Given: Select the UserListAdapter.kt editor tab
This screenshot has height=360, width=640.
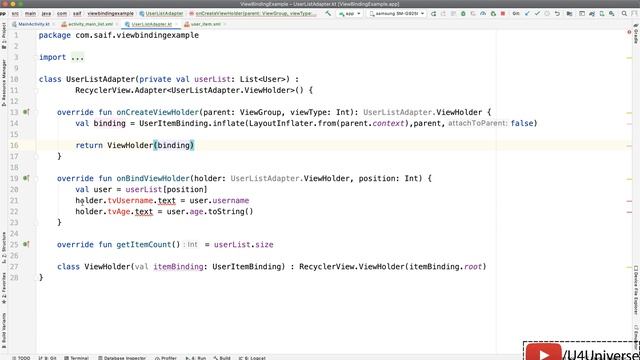Looking at the screenshot, I should [x=151, y=24].
